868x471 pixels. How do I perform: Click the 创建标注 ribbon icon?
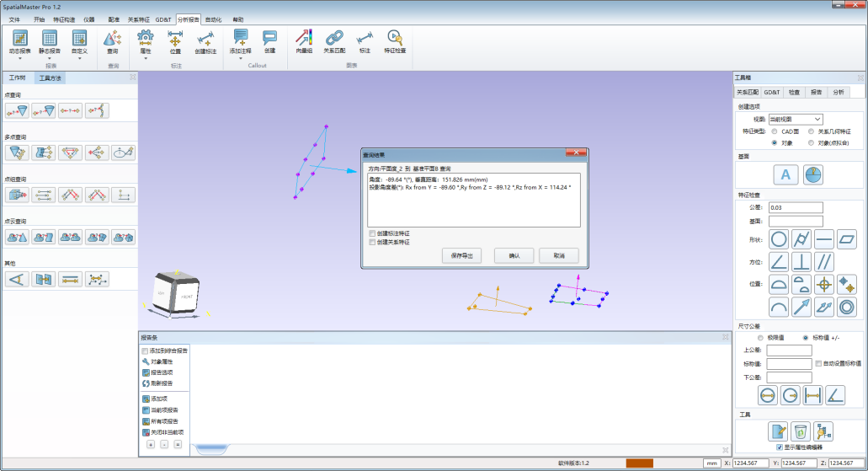205,40
